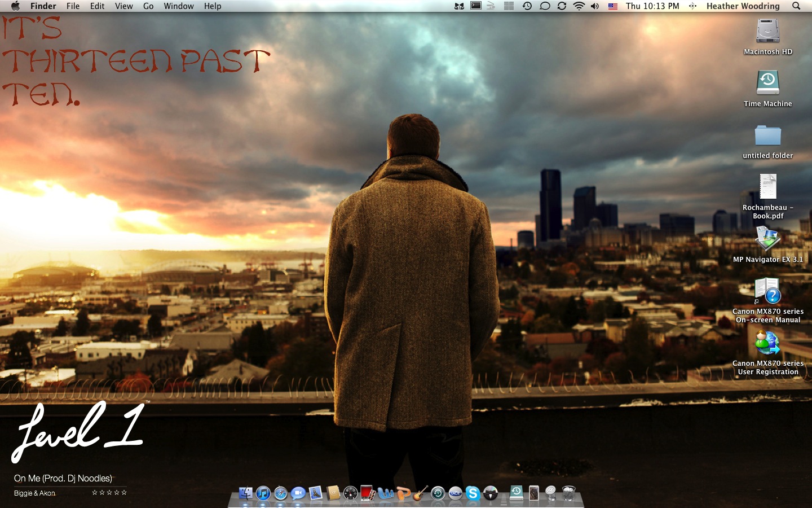The width and height of the screenshot is (812, 508).
Task: Open iTunes from the dock
Action: (263, 493)
